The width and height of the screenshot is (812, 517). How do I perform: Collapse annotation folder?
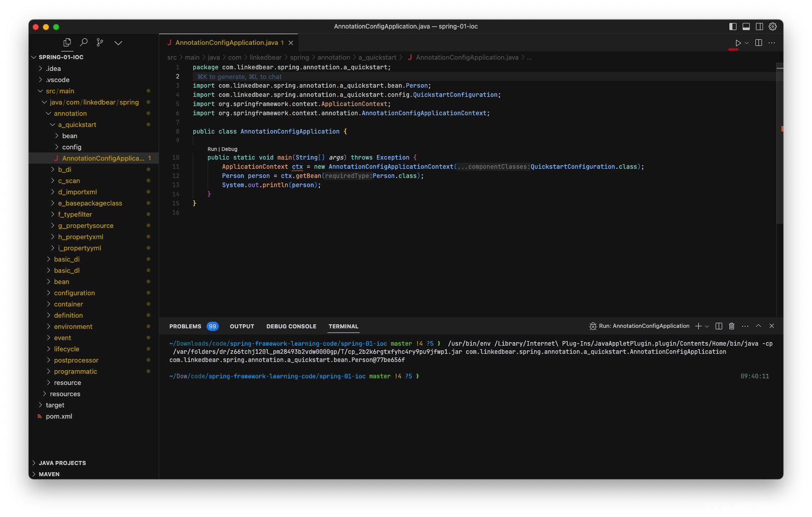click(x=93, y=113)
